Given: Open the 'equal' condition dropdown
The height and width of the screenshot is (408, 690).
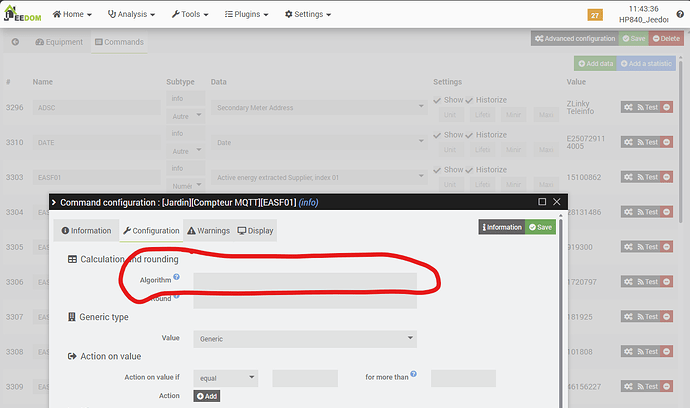Looking at the screenshot, I should coord(226,378).
